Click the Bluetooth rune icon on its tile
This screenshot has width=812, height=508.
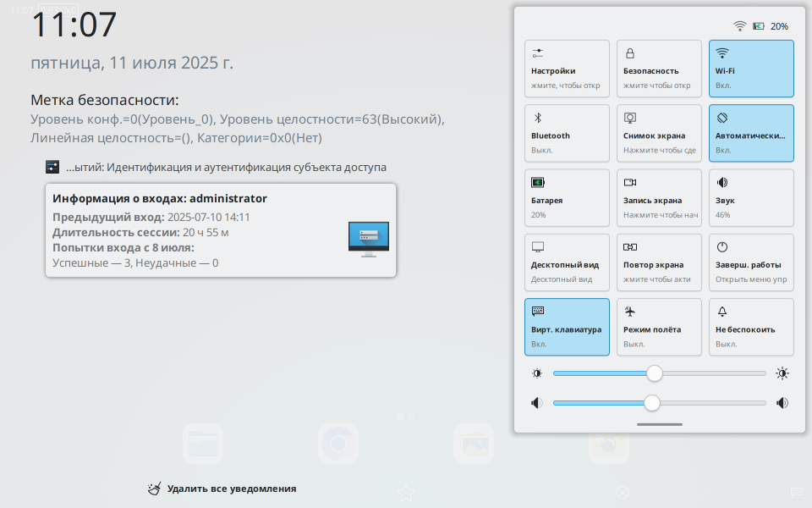(538, 118)
